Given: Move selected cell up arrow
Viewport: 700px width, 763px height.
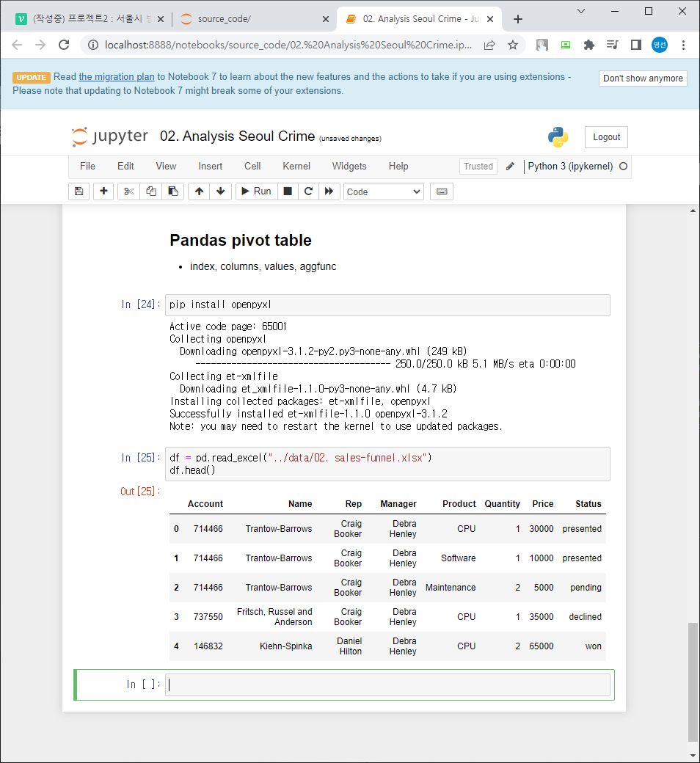Looking at the screenshot, I should tap(199, 191).
